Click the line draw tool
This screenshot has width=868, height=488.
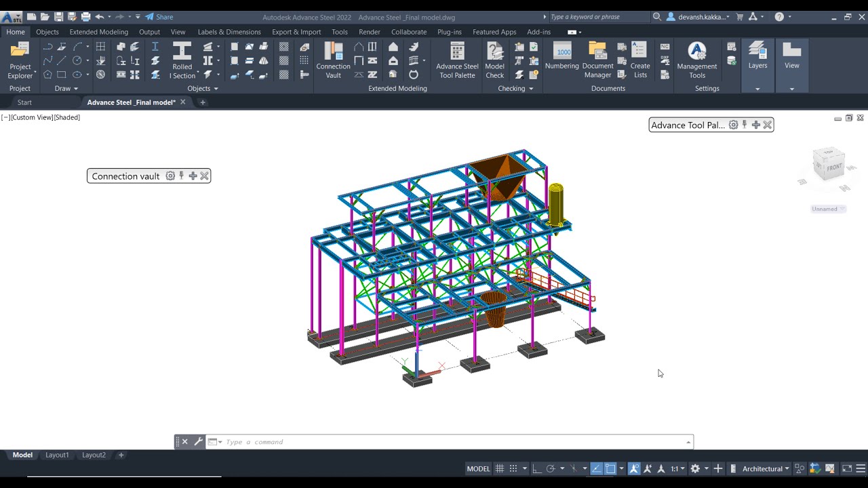click(x=62, y=60)
